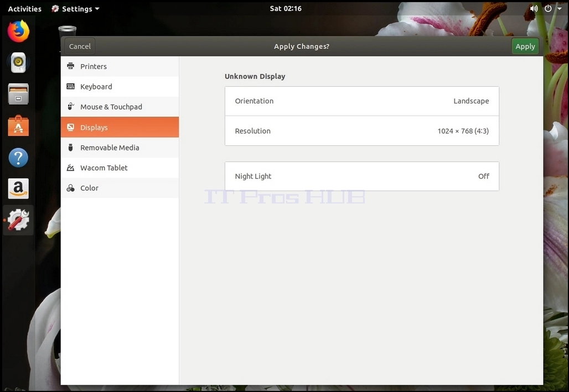Open Ubuntu Software store icon
Screen dimensions: 569x392
click(x=18, y=126)
